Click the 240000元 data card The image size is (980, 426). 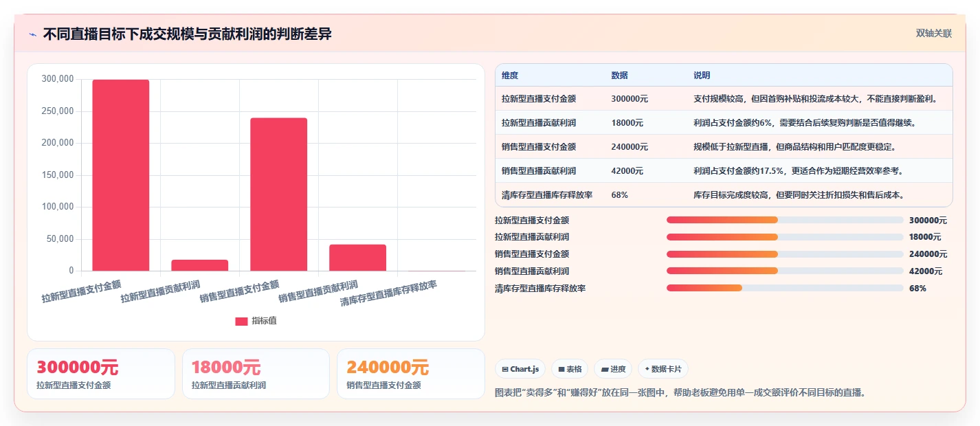click(411, 374)
